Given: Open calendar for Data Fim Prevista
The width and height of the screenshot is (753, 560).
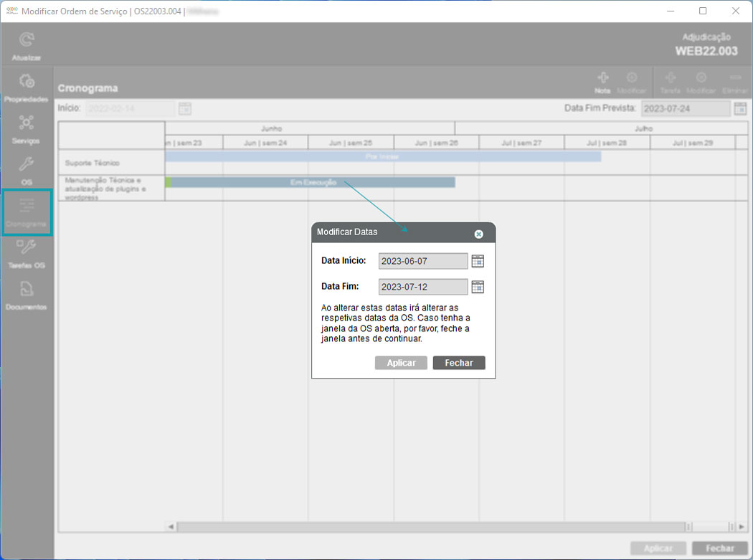Looking at the screenshot, I should (740, 108).
